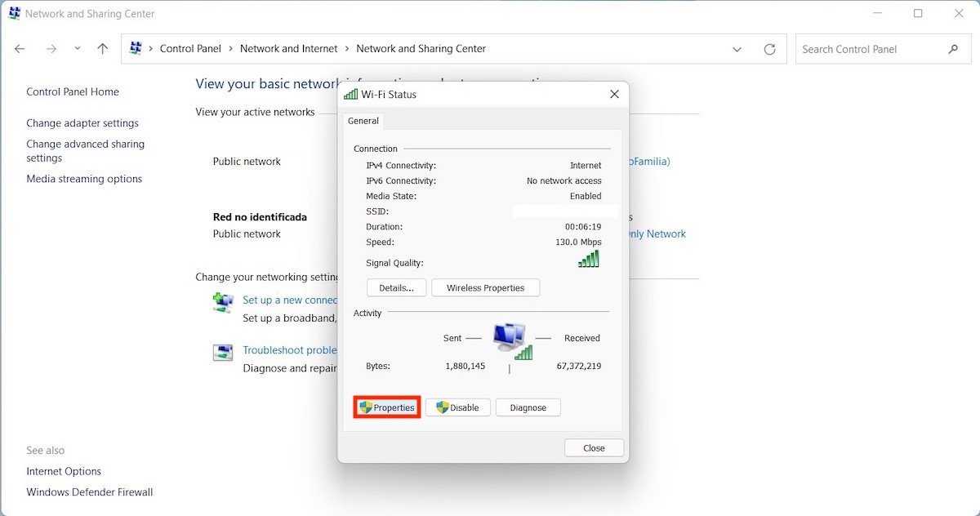Click the Forward arrow navigation icon
980x516 pixels.
pos(51,49)
